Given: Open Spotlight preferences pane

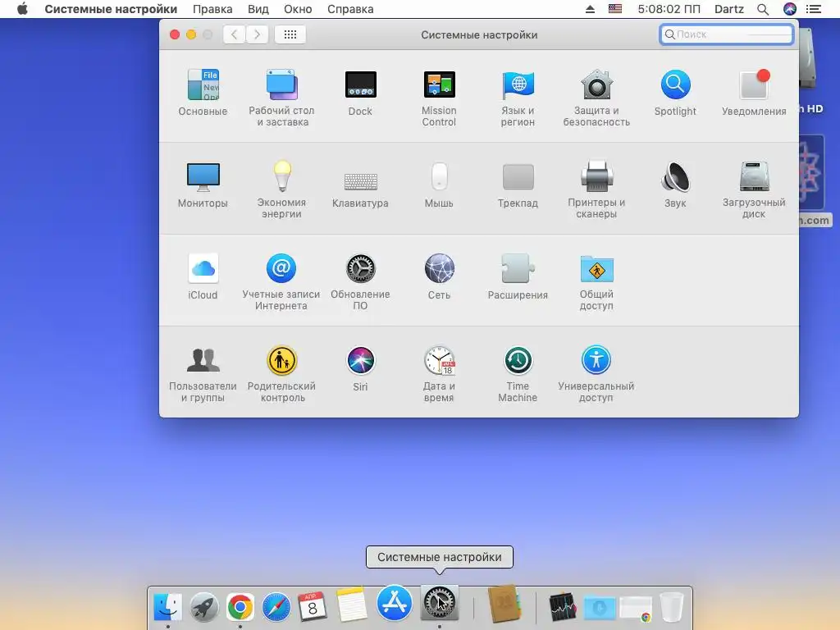Looking at the screenshot, I should 675,92.
